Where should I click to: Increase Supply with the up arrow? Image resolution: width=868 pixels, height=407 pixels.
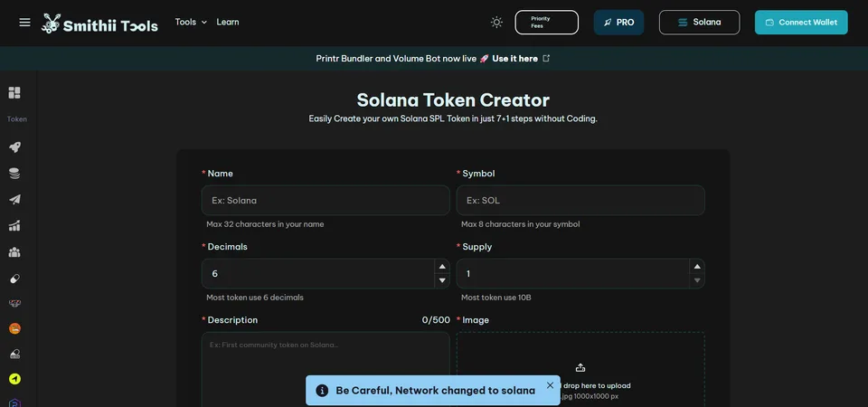pyautogui.click(x=697, y=266)
